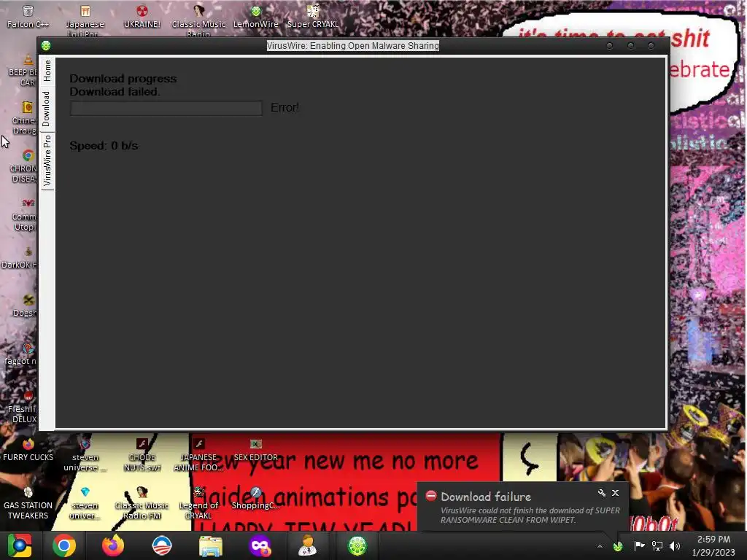Open JAPANESE ANIME FOO... flash file
Screen dimensions: 747x560
coord(198,455)
